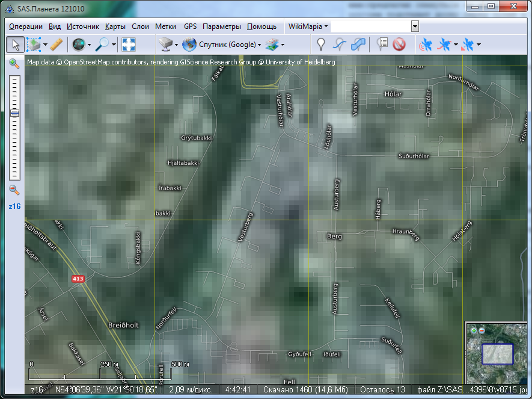Image resolution: width=532 pixels, height=399 pixels.
Task: Open the Источник menu
Action: point(83,26)
